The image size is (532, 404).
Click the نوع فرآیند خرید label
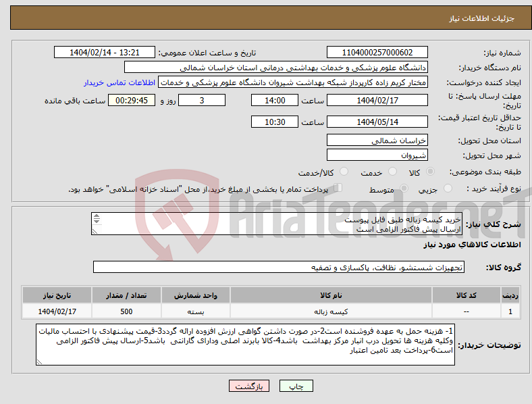click(x=494, y=188)
